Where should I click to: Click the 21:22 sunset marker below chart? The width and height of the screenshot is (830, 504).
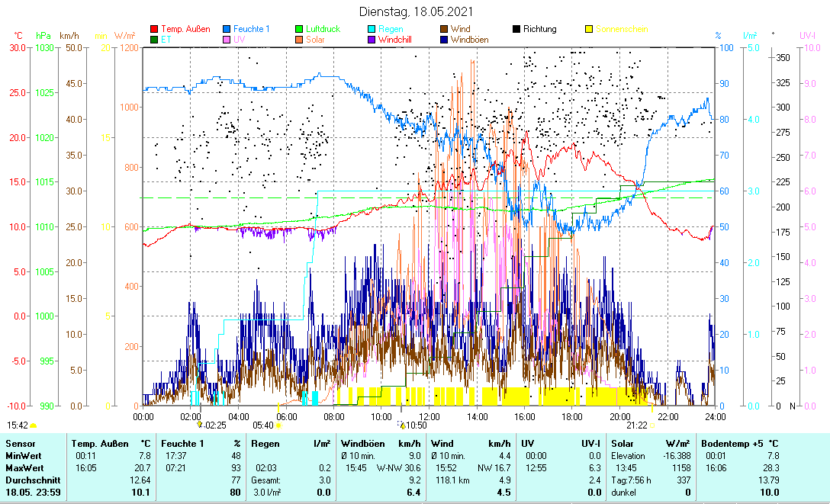638,425
